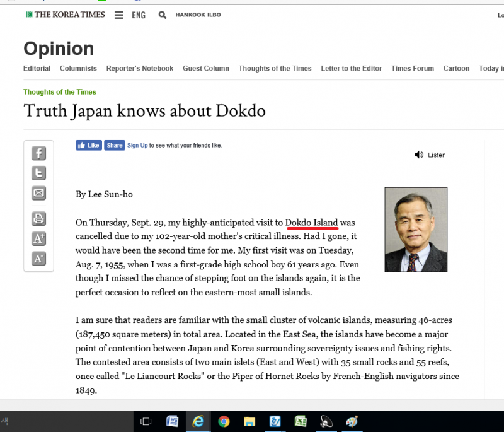504x432 pixels.
Task: Print the article with printer icon
Action: click(38, 218)
